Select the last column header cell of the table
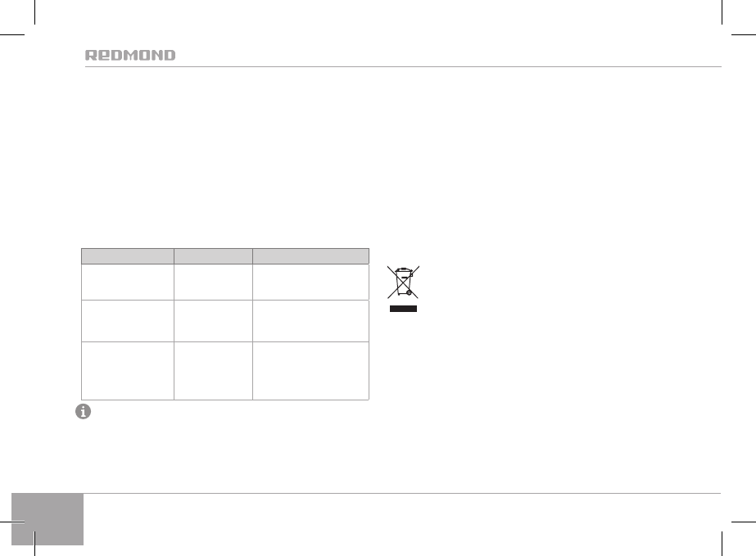Viewport: 756px width, 556px height. [x=310, y=255]
